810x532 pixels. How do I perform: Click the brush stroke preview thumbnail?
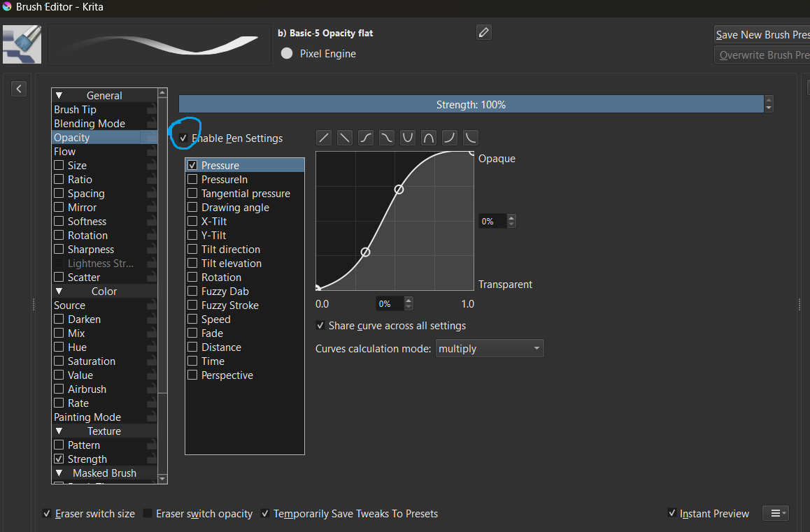pos(159,44)
